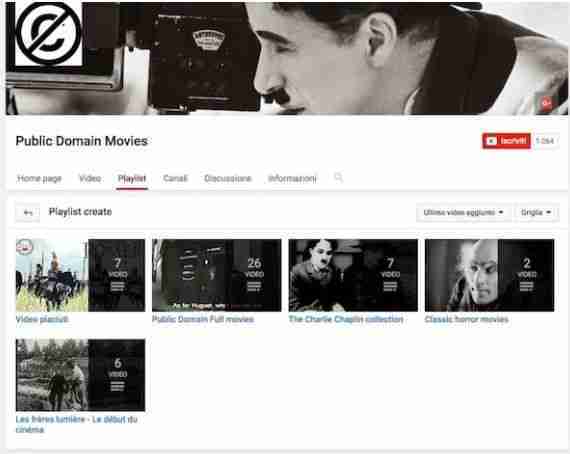Open the Public Domain Full movies thumbnail
570x454 pixels.
(217, 275)
